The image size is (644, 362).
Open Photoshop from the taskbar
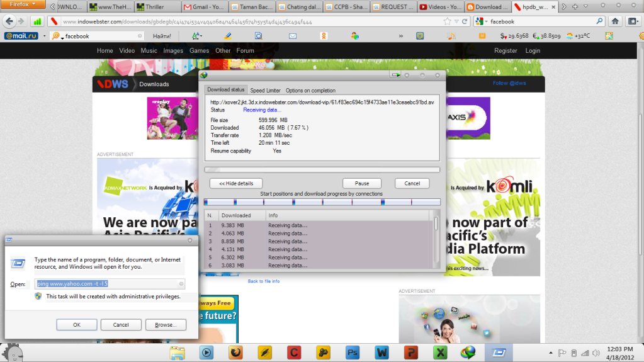[x=353, y=353]
